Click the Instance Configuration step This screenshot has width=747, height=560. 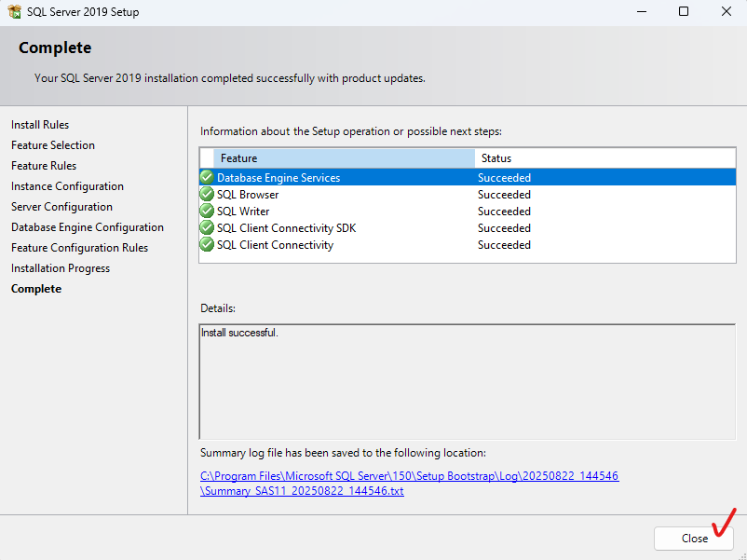click(67, 185)
